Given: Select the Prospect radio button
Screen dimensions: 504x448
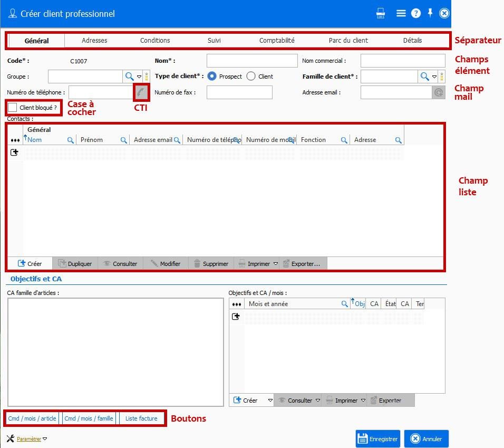Looking at the screenshot, I should tap(212, 77).
